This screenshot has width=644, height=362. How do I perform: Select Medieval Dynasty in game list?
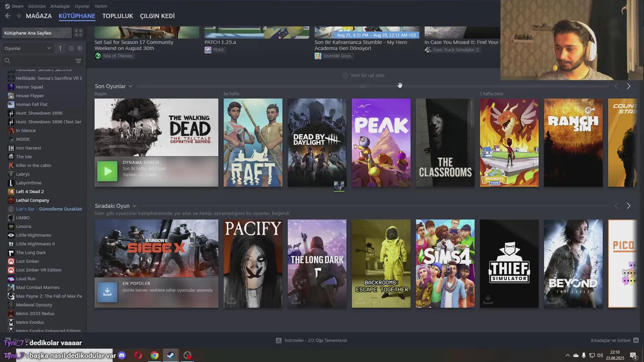[34, 305]
